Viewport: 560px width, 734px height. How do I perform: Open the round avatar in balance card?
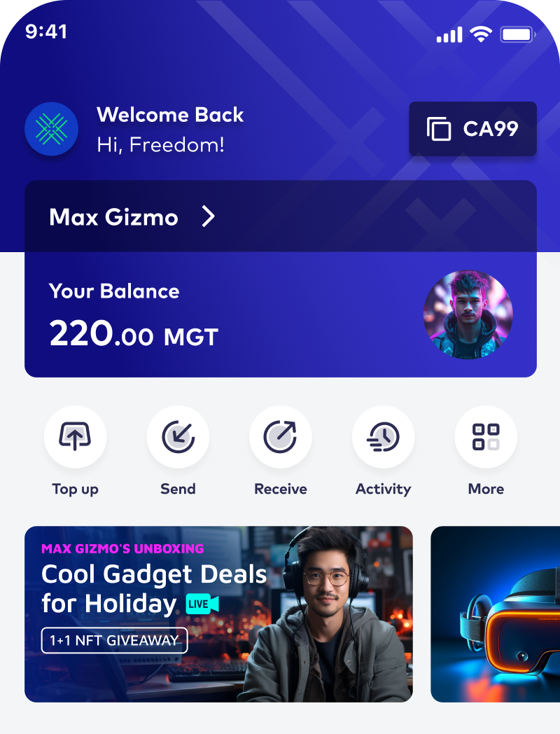coord(468,315)
